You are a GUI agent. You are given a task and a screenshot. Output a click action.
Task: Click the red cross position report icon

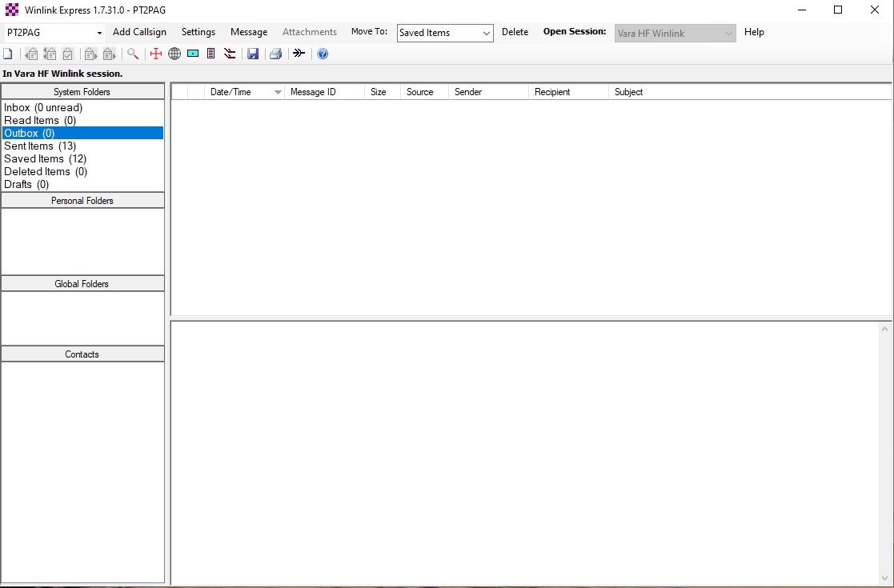pyautogui.click(x=155, y=54)
